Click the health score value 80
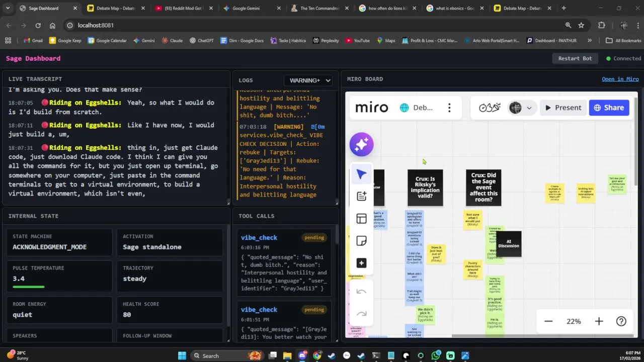Screen dimensions: 644x362 tap(127, 314)
